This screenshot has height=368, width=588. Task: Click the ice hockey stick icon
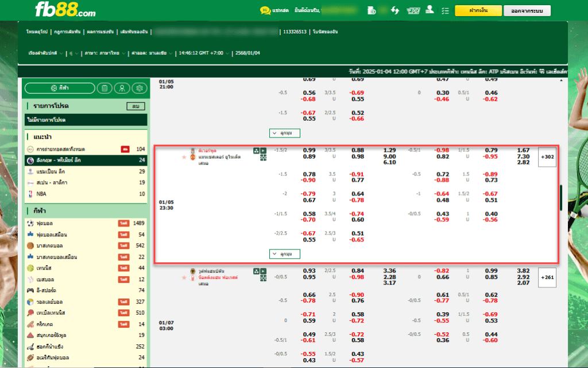pos(30,346)
